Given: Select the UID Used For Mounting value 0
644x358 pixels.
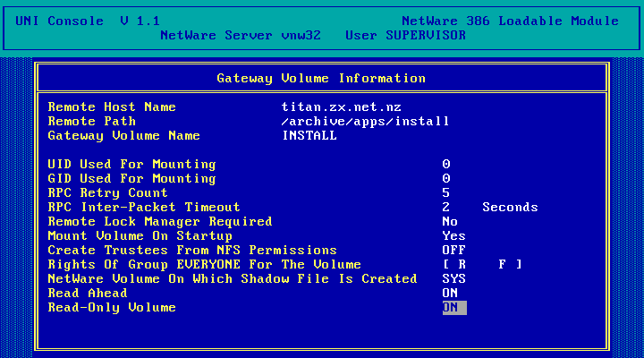Looking at the screenshot, I should [446, 165].
